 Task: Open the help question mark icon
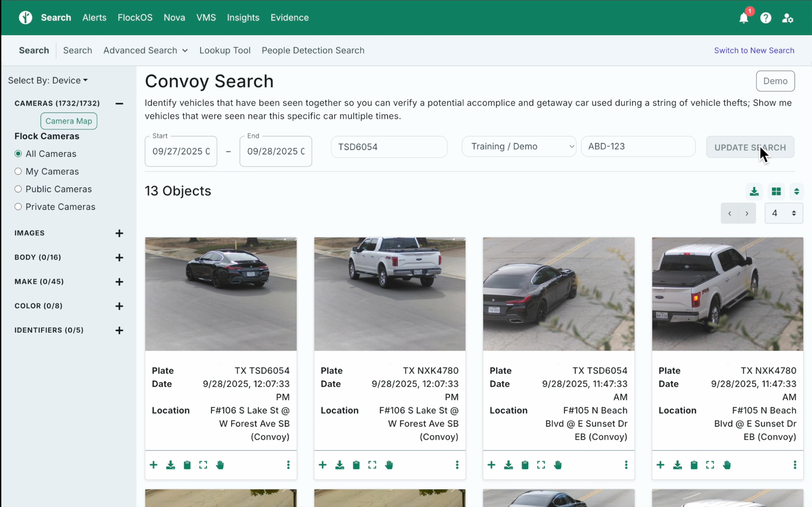click(x=766, y=18)
